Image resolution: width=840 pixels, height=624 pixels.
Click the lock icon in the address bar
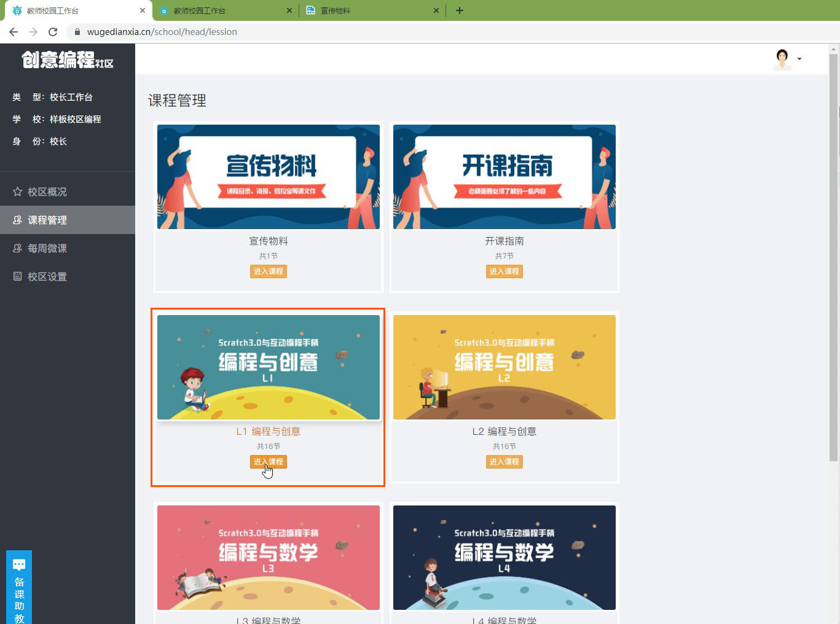77,32
